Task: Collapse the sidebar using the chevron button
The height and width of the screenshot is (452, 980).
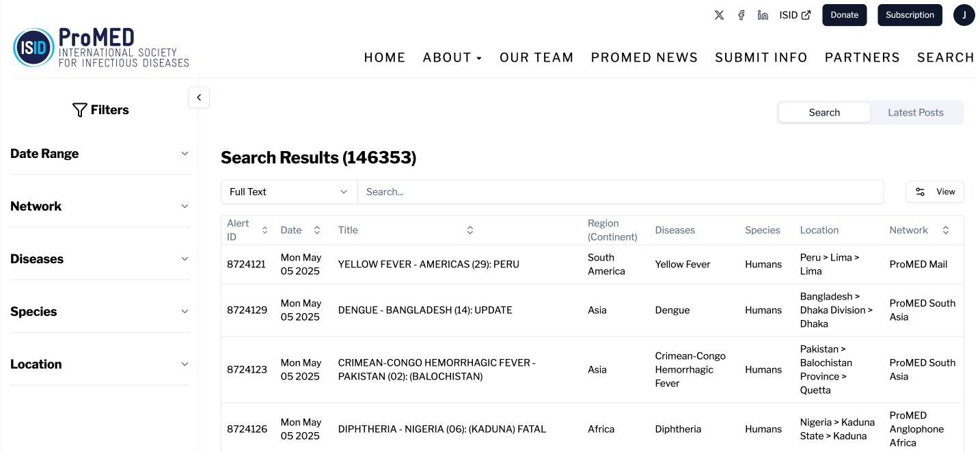Action: [x=199, y=97]
